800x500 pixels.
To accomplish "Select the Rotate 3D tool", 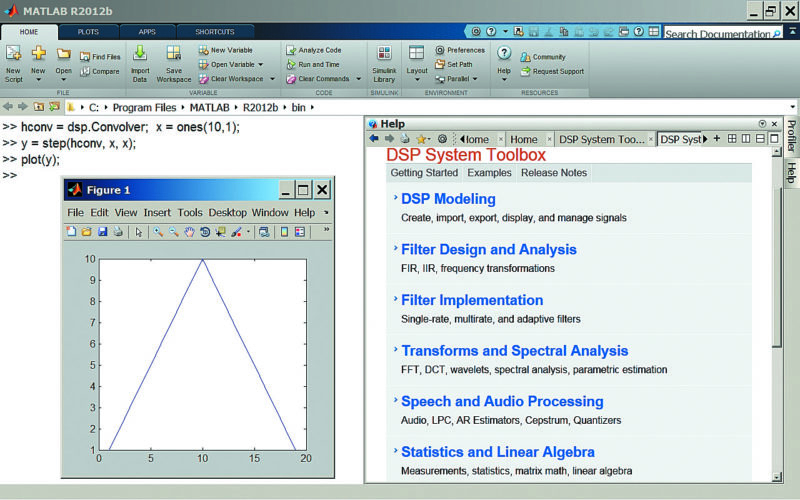I will [205, 232].
